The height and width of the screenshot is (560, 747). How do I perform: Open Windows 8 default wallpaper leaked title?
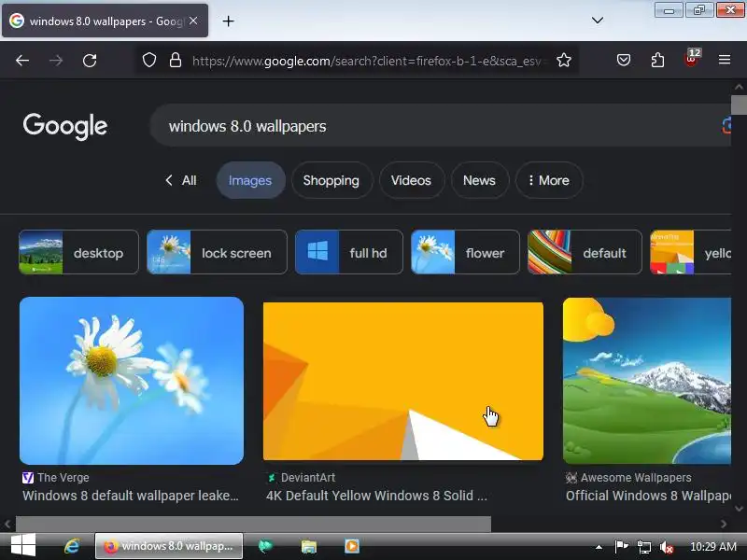click(131, 496)
